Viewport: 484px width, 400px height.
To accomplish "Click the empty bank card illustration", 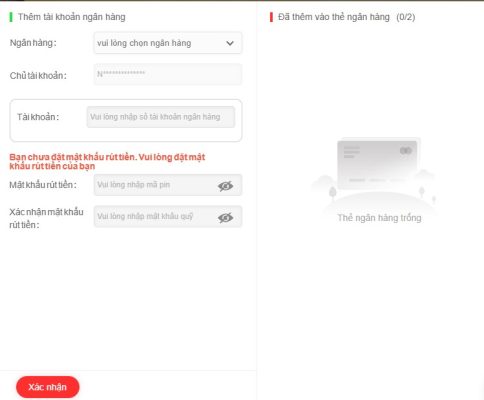I will 377,164.
